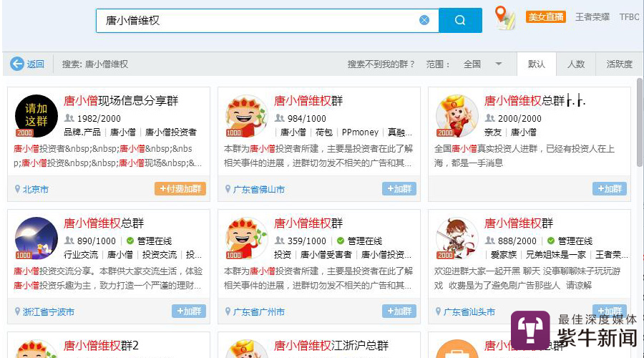Click the 北京市 location link
644x358 pixels.
36,190
